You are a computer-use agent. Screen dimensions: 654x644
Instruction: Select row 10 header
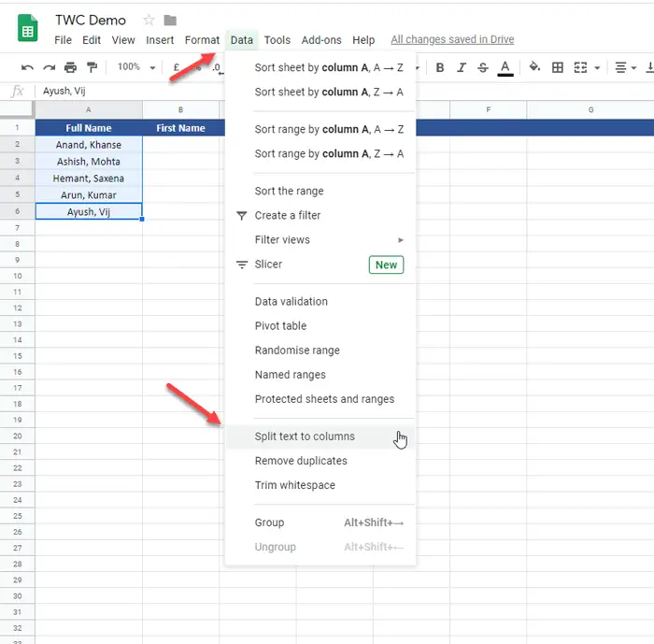(x=17, y=276)
